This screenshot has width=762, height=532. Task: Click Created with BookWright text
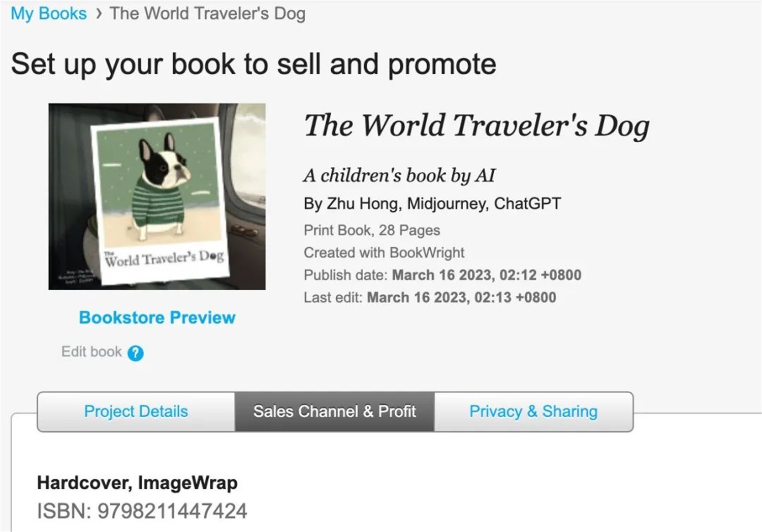click(384, 253)
